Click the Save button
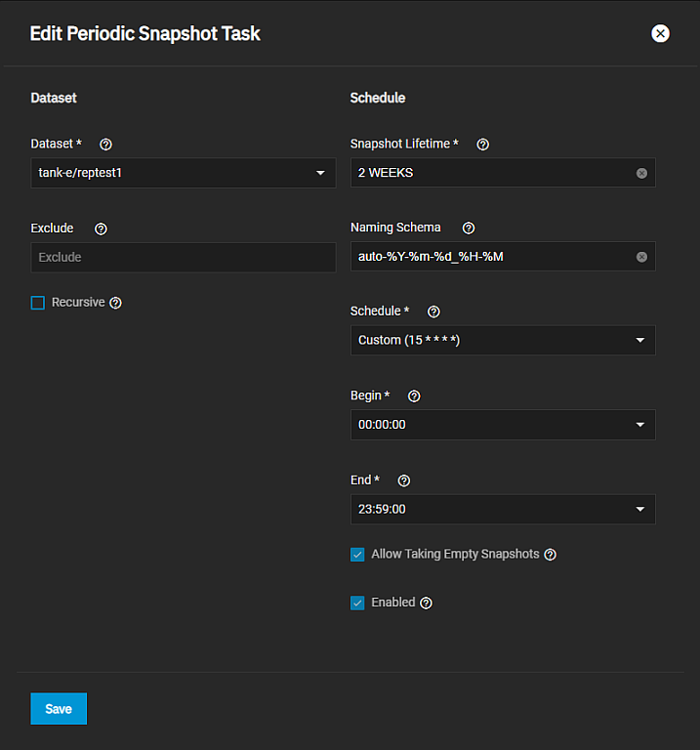 [x=59, y=709]
